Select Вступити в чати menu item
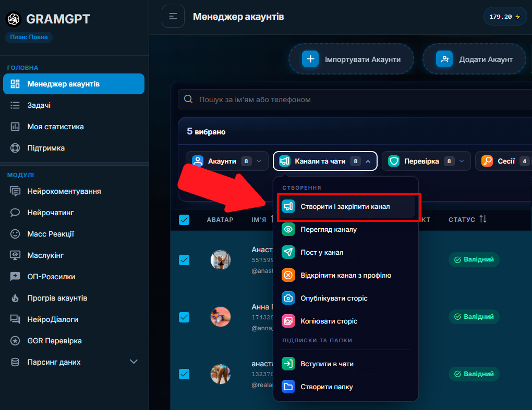 (346, 364)
